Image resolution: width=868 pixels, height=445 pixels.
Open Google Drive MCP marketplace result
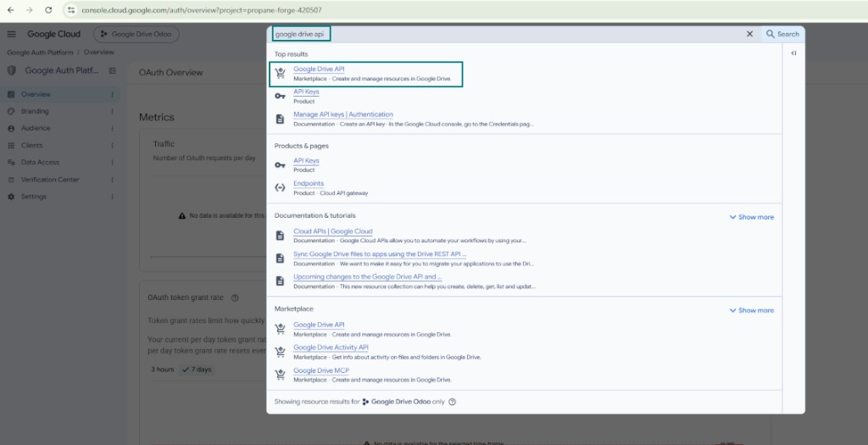321,371
